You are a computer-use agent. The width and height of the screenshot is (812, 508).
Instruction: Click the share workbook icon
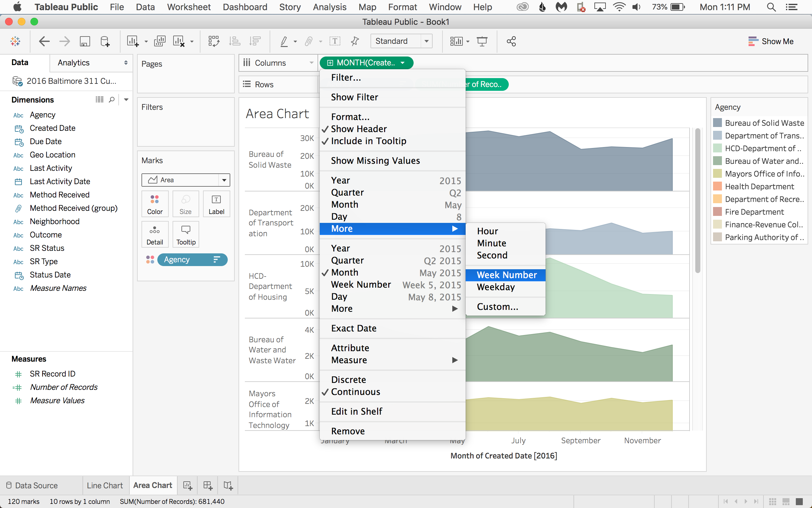point(511,41)
